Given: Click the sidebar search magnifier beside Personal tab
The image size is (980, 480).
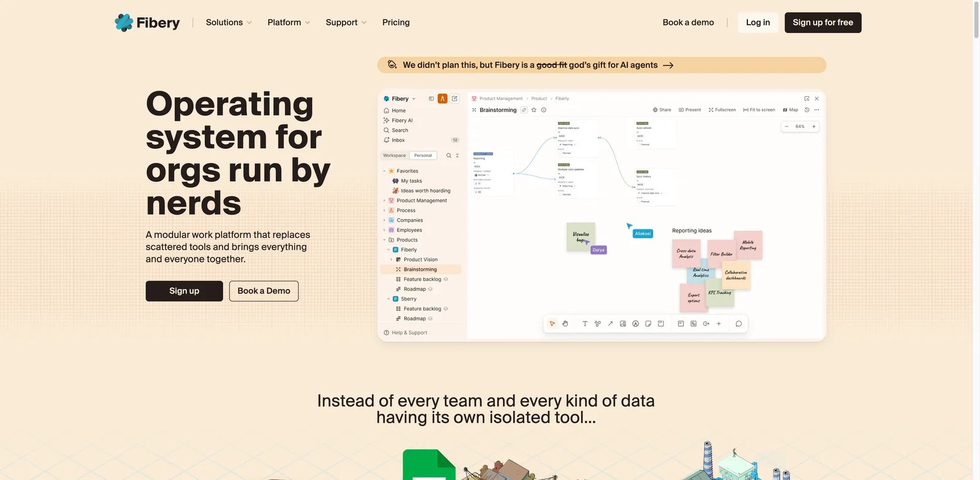Looking at the screenshot, I should [x=448, y=156].
